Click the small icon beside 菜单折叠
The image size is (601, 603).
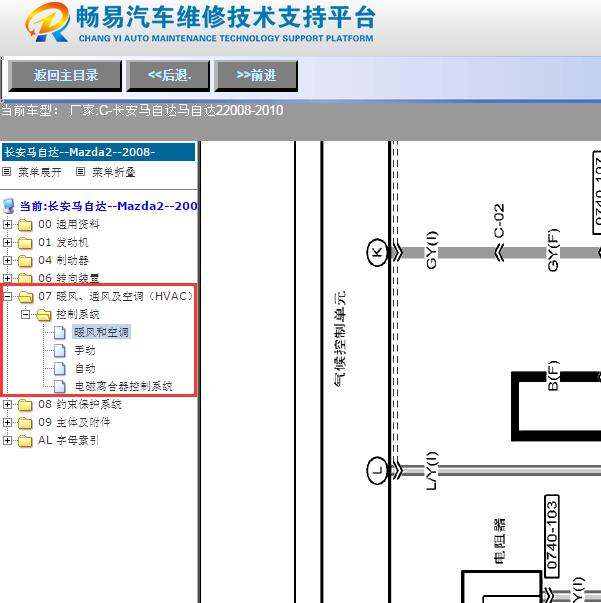80,172
